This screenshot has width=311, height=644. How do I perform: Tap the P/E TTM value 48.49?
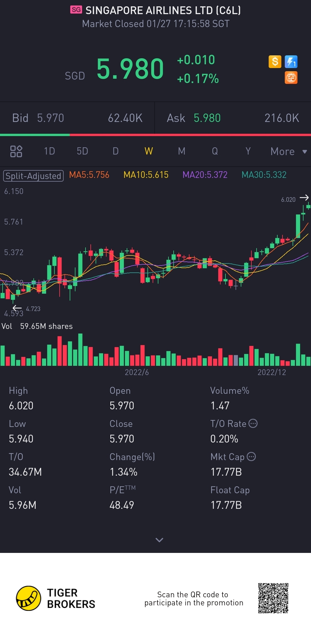point(122,505)
